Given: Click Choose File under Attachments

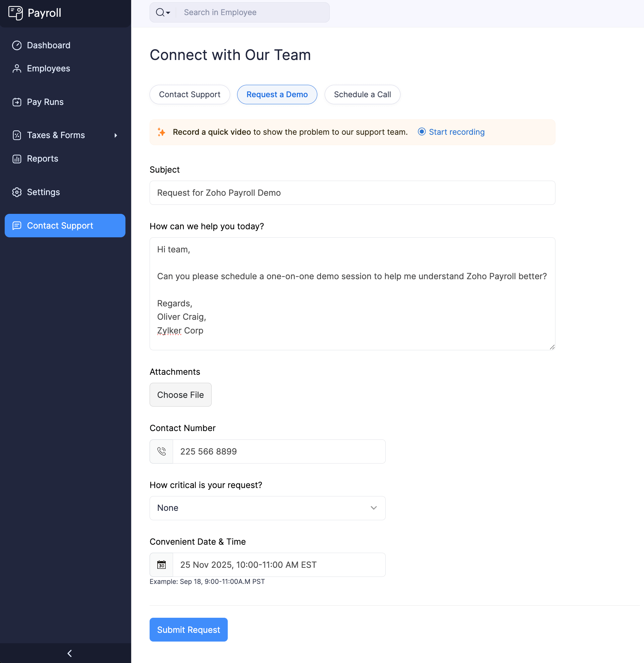Looking at the screenshot, I should 180,395.
